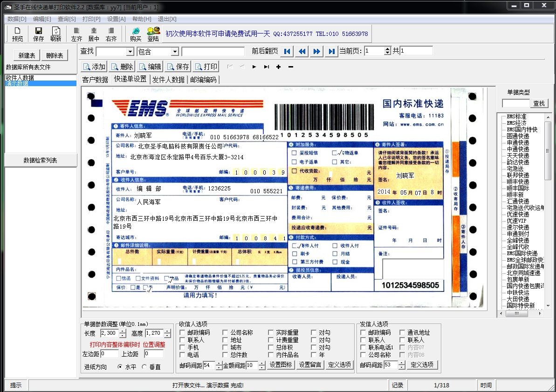Image resolution: width=556 pixels, height=392 pixels.
Task: Click 保存 in the record action row
Action: [178, 67]
